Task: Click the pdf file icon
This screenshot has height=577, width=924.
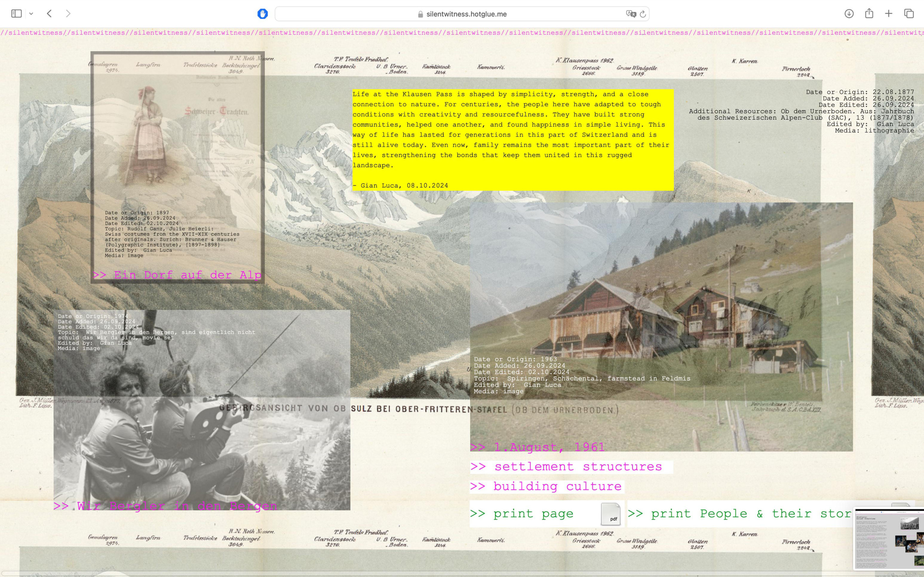Action: (x=611, y=514)
